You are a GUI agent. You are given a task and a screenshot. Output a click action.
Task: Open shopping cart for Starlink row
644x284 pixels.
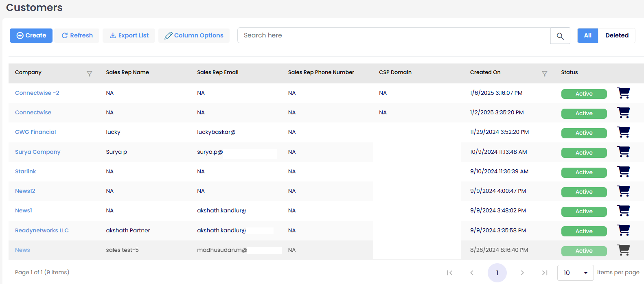click(x=623, y=172)
